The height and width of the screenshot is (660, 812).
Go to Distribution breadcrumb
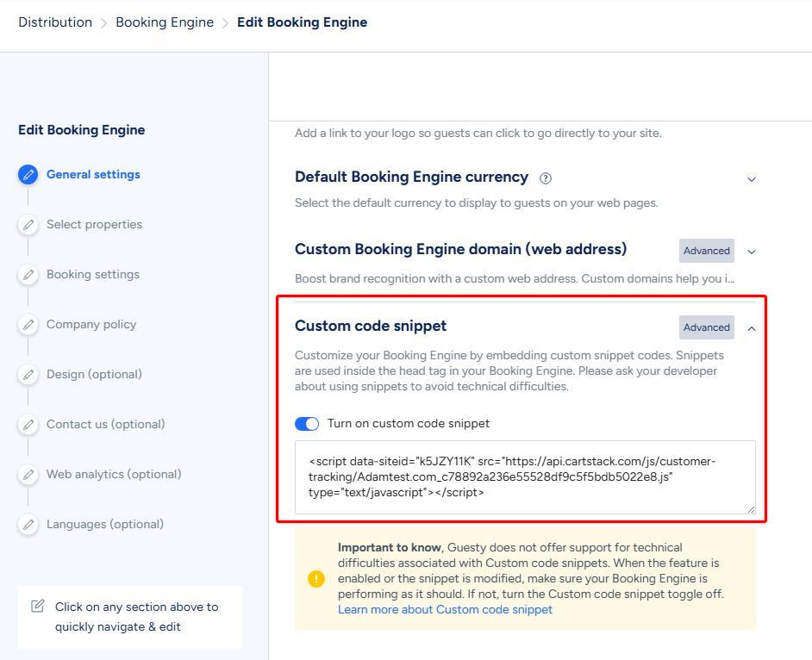pos(55,22)
